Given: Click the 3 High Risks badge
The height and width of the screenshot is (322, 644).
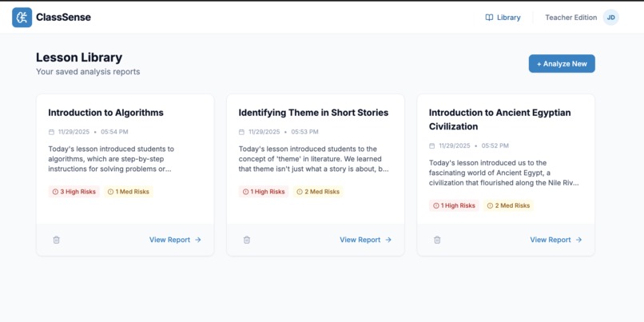Looking at the screenshot, I should pos(74,192).
